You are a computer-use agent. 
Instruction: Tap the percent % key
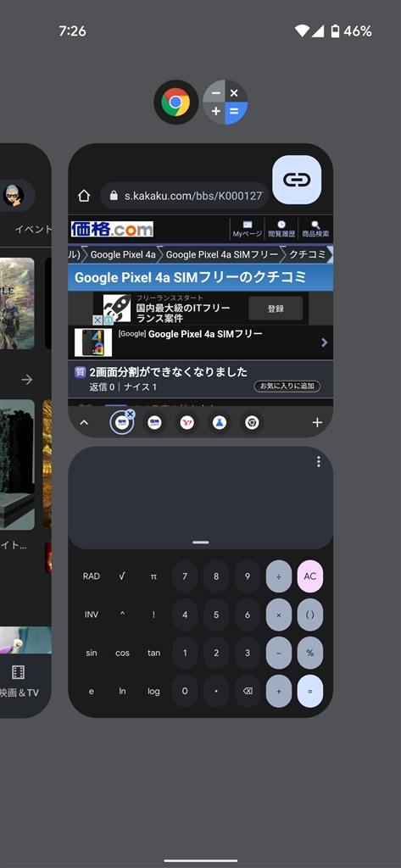click(x=310, y=653)
